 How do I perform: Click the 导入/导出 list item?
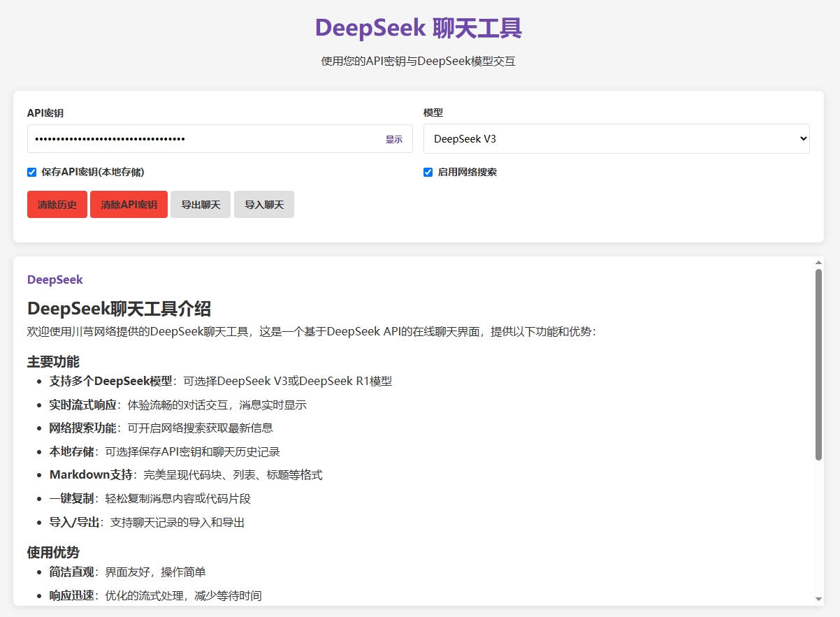coord(147,522)
